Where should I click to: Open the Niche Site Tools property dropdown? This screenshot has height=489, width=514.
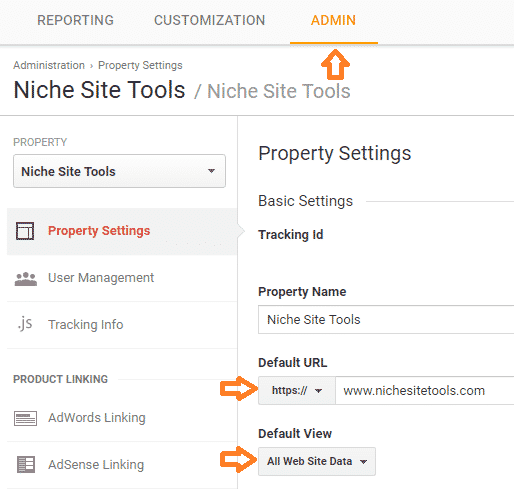(x=119, y=171)
